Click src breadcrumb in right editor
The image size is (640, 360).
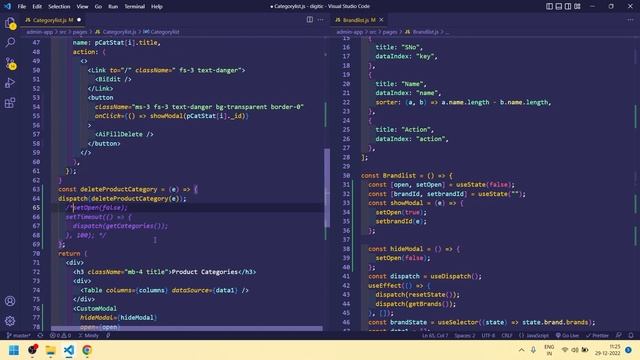click(373, 32)
